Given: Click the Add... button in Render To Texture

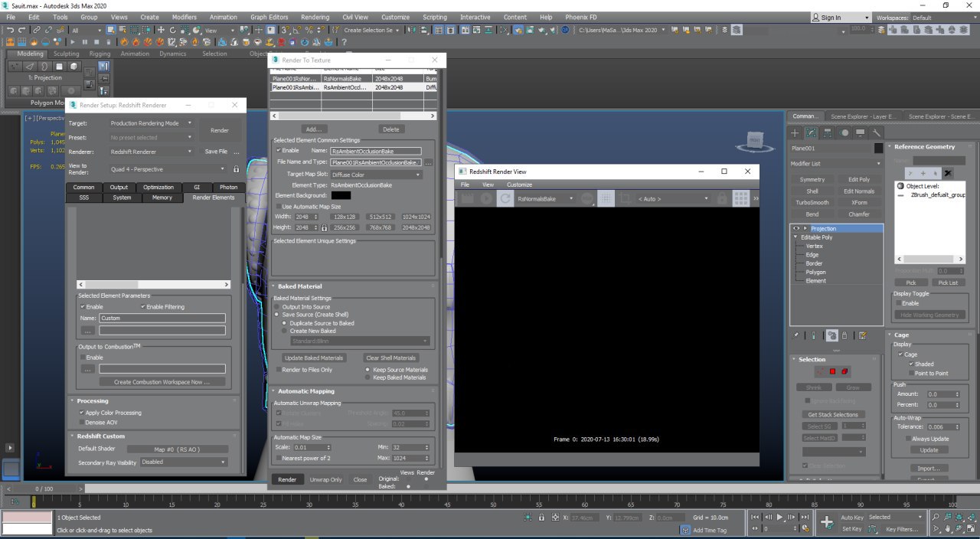Looking at the screenshot, I should coord(314,129).
